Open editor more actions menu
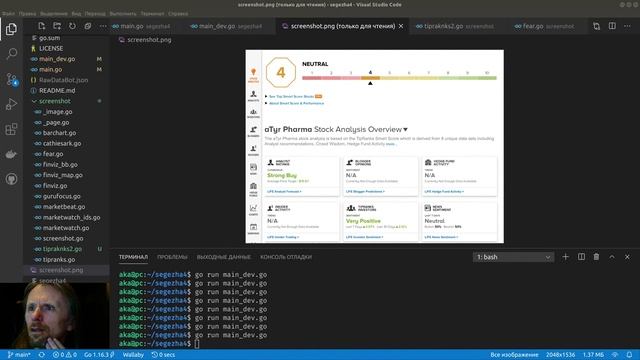 (627, 26)
